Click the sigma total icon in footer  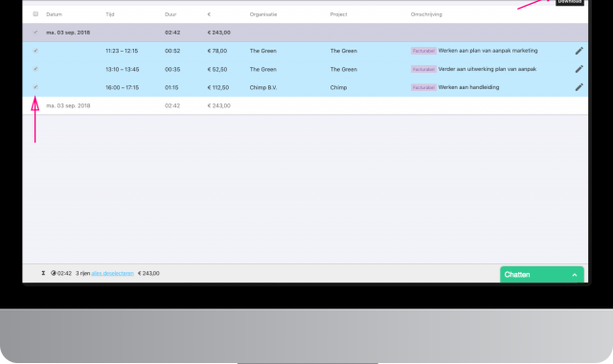click(x=43, y=273)
